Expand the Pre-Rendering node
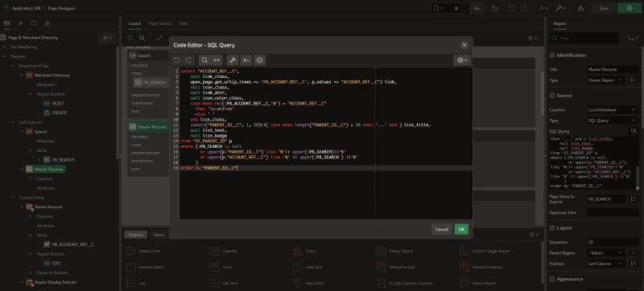 pyautogui.click(x=5, y=47)
